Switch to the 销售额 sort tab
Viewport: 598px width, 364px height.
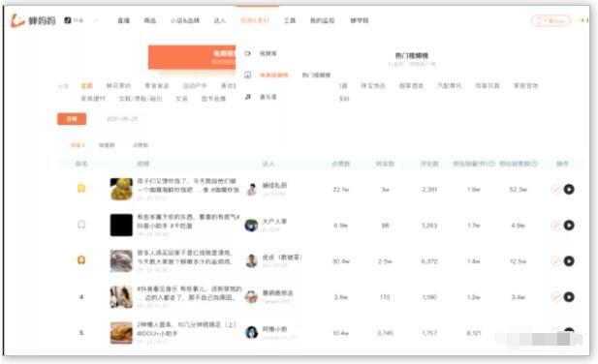click(107, 145)
